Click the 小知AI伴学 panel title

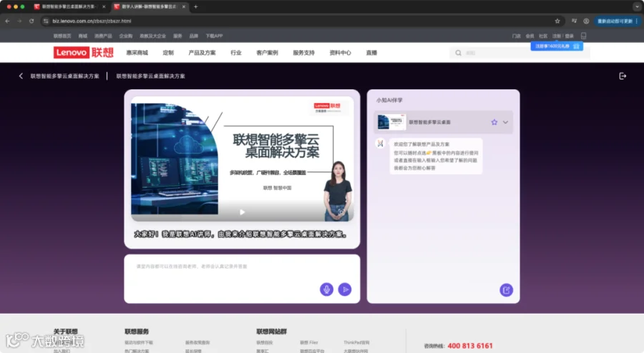[389, 100]
